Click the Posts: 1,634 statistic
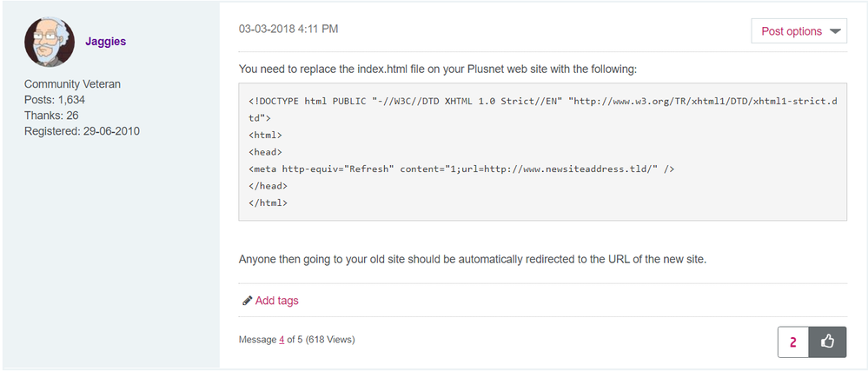Viewport: 868px width, 371px height. coord(55,100)
